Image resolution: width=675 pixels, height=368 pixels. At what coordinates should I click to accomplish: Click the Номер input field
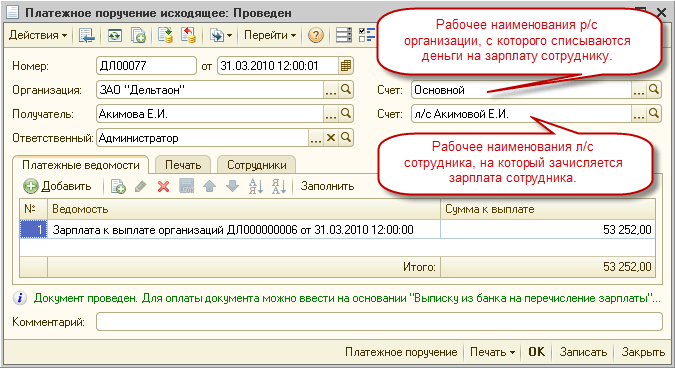click(x=146, y=66)
